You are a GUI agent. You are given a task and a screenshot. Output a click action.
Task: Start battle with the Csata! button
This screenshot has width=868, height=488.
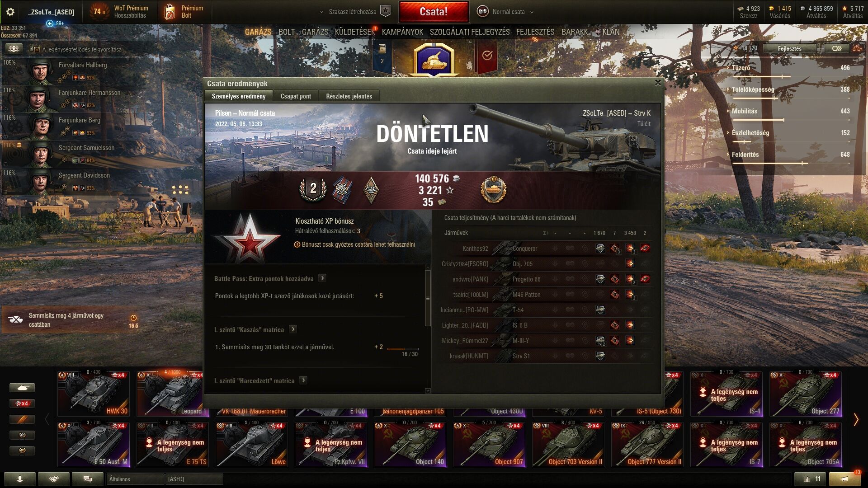[x=434, y=12]
